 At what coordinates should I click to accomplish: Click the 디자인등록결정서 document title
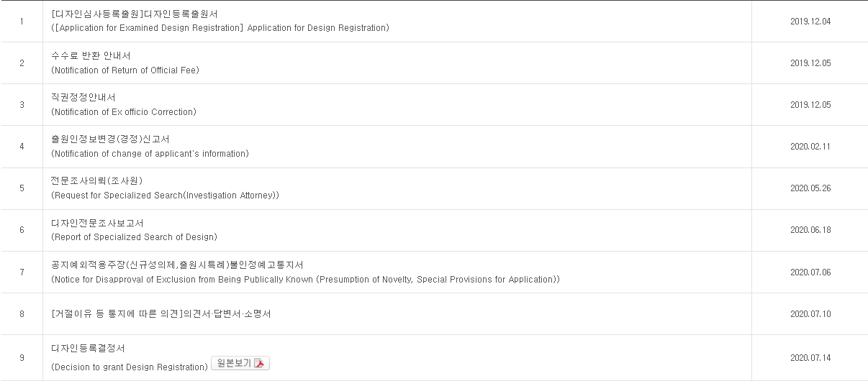click(88, 348)
